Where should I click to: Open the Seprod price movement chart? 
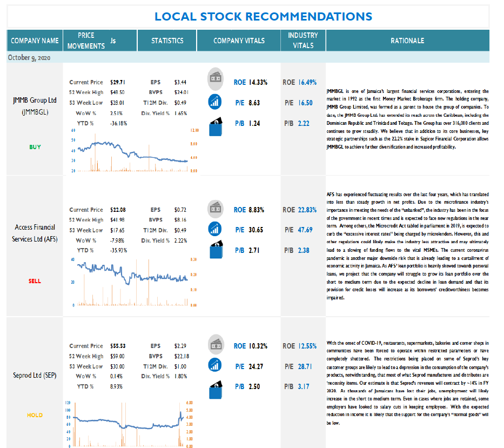point(130,424)
